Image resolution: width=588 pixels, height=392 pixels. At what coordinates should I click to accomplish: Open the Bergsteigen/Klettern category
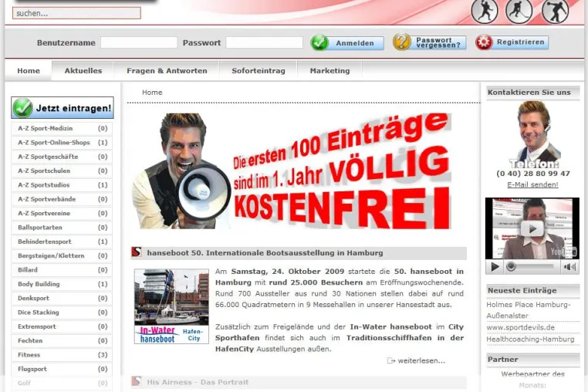62,256
